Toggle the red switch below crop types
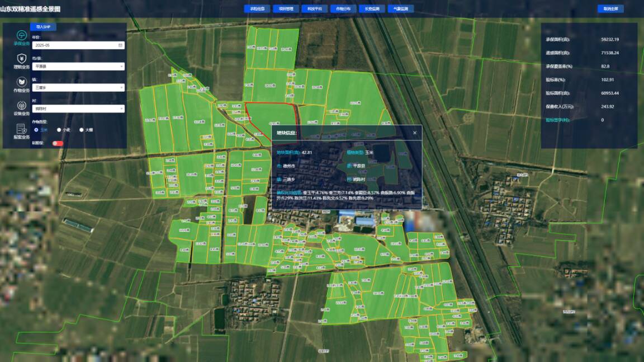Image resolution: width=644 pixels, height=362 pixels. (58, 143)
